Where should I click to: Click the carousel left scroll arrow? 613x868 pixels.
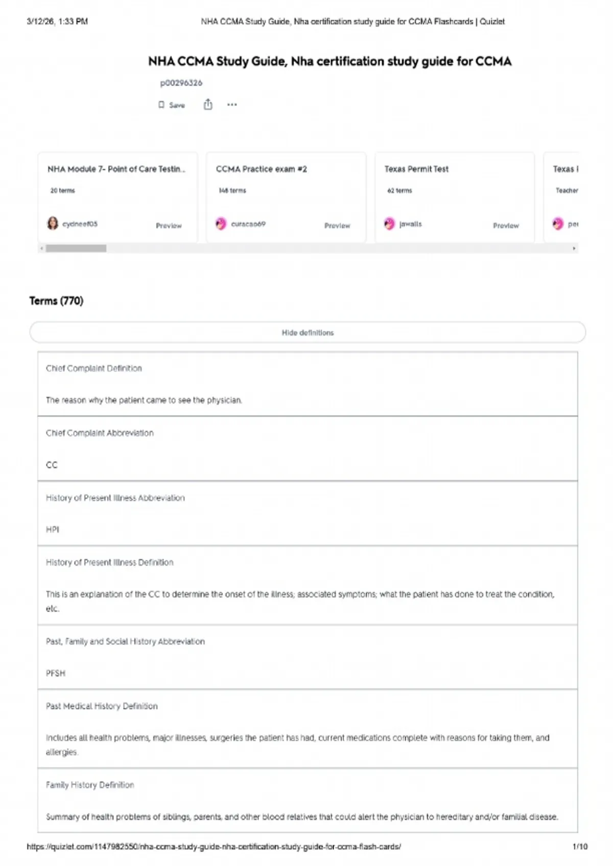point(41,249)
